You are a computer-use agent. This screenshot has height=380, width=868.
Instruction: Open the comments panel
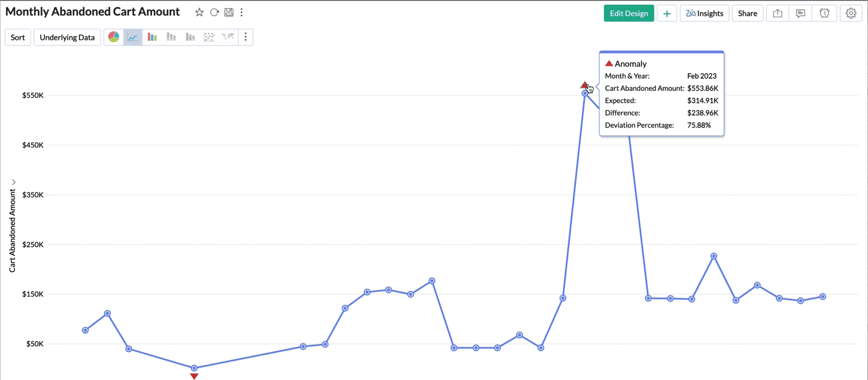(800, 13)
